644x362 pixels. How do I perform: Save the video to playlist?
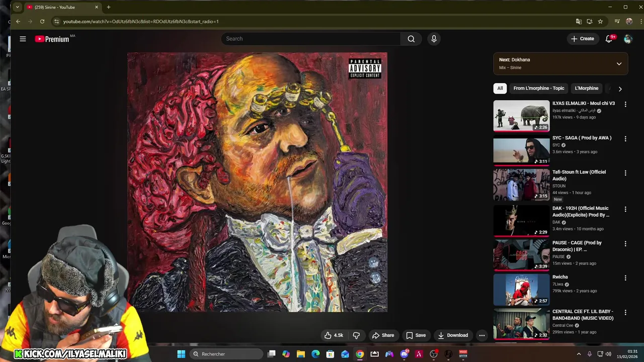coord(416,335)
